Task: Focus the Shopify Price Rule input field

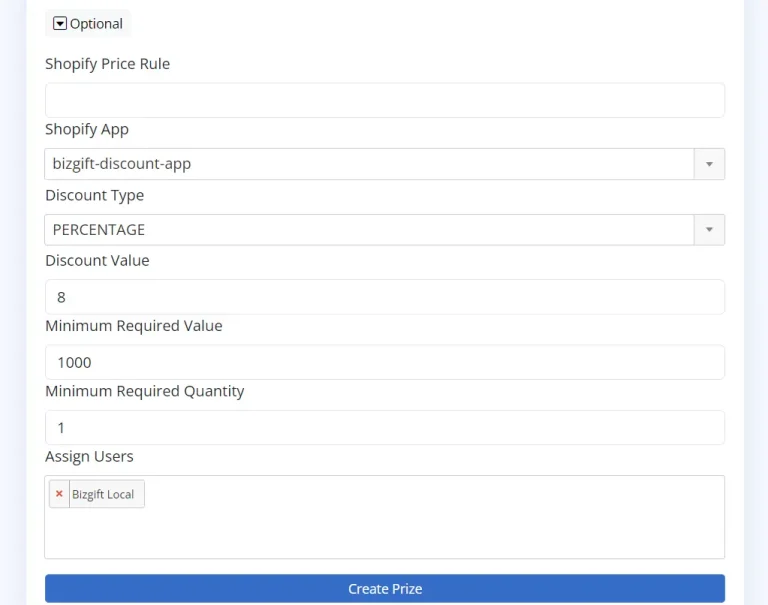Action: coord(384,100)
